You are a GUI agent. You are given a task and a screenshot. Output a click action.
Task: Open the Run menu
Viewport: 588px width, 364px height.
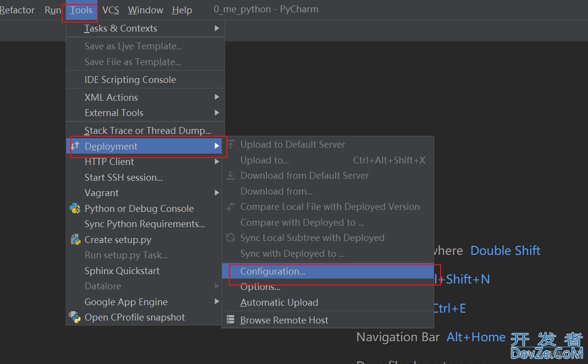coord(52,10)
